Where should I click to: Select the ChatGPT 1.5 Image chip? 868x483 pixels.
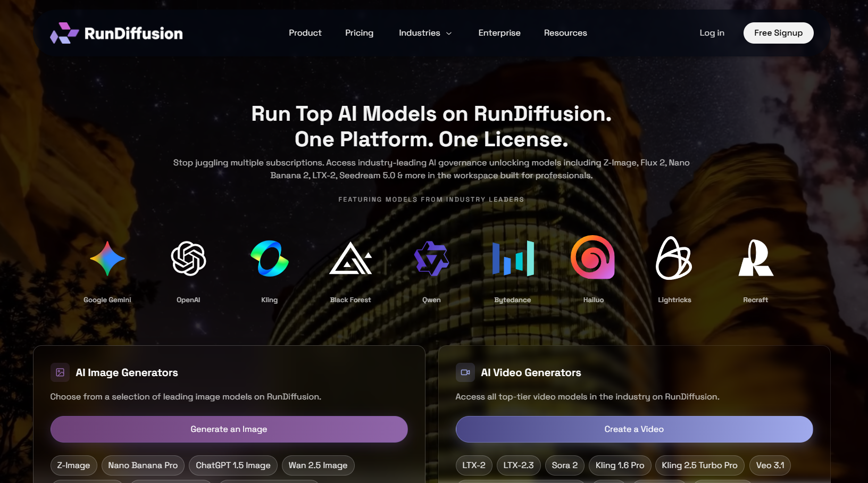pyautogui.click(x=233, y=465)
